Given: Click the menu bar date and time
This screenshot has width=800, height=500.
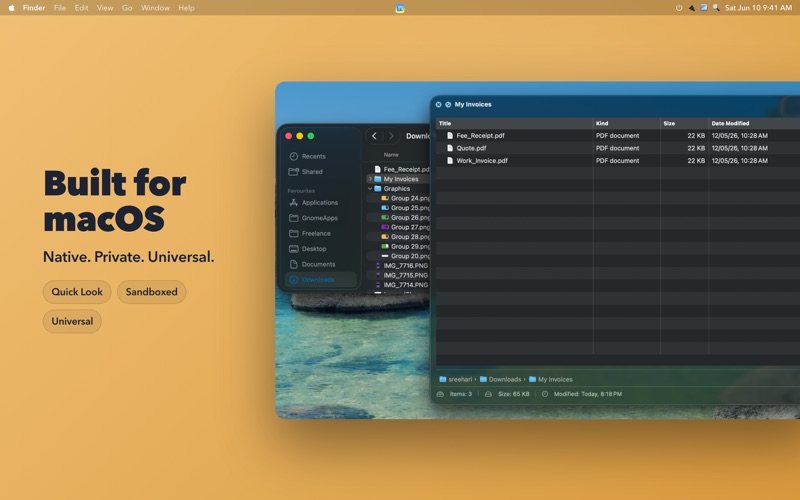Looking at the screenshot, I should (758, 8).
